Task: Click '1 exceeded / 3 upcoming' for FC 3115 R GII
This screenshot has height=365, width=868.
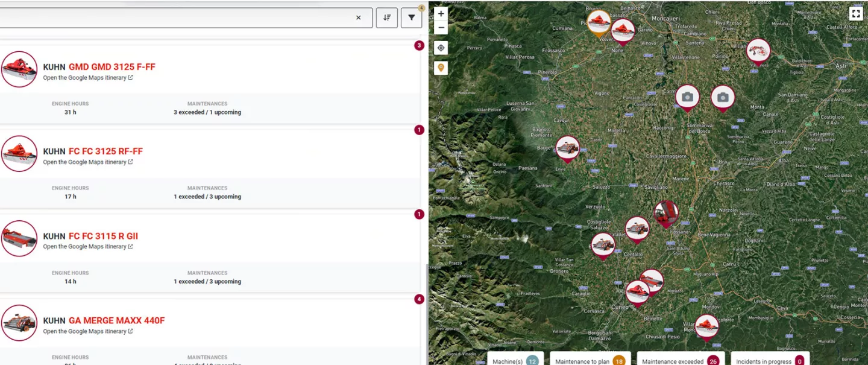Action: pos(207,282)
